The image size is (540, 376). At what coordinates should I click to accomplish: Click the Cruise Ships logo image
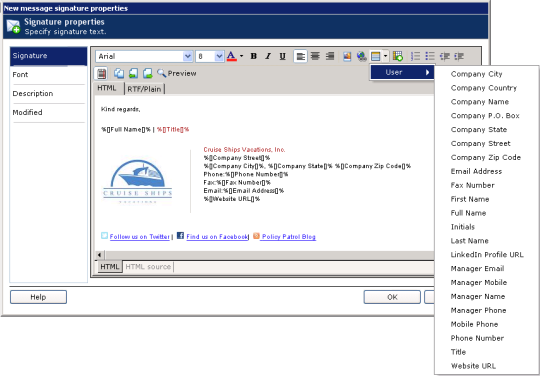[138, 181]
